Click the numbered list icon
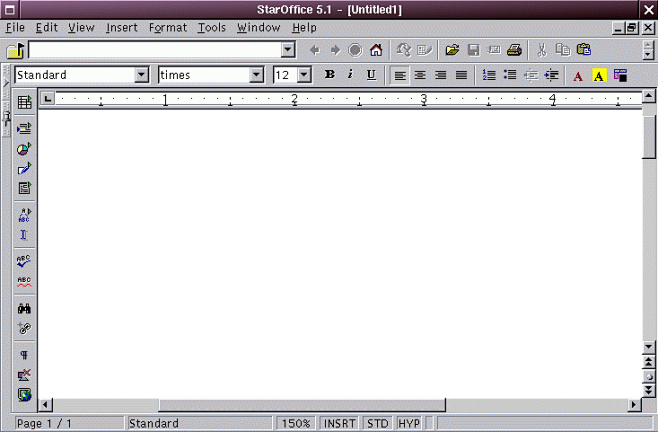 [x=489, y=75]
